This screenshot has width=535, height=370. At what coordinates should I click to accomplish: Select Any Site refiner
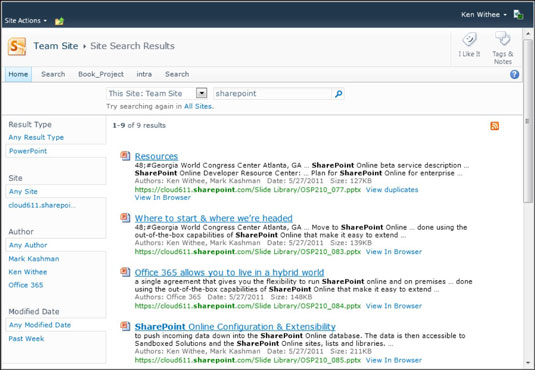click(23, 191)
